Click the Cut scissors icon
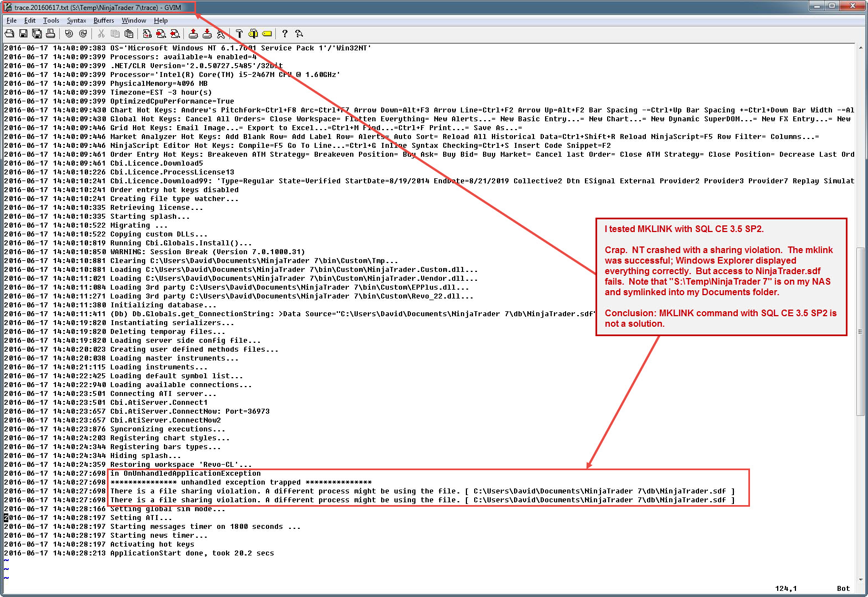The height and width of the screenshot is (597, 868). coord(101,34)
